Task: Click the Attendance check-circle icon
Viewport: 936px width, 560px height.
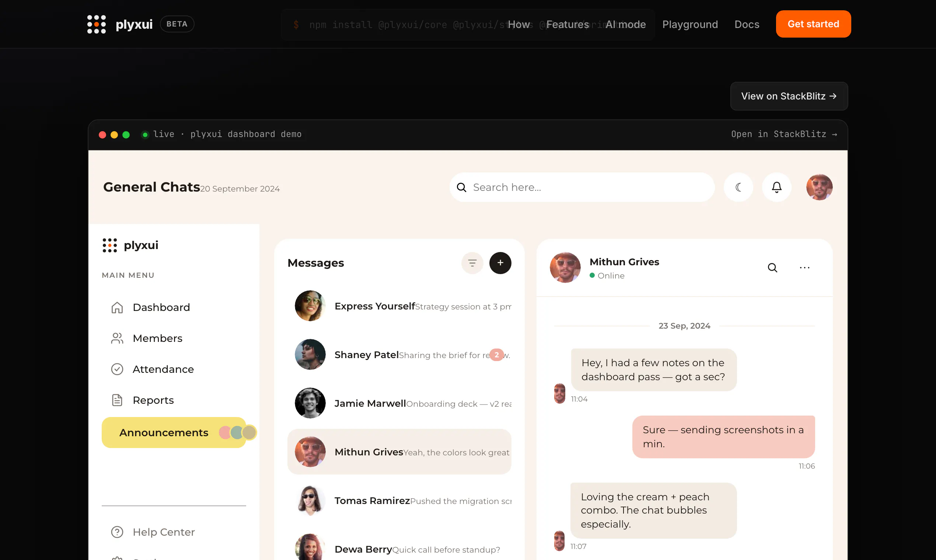Action: click(117, 370)
